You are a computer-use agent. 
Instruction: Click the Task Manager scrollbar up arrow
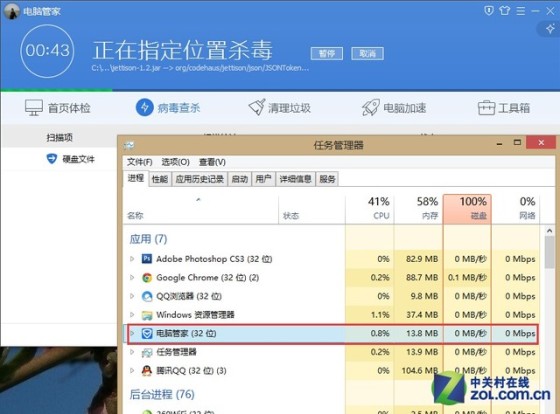(550, 231)
